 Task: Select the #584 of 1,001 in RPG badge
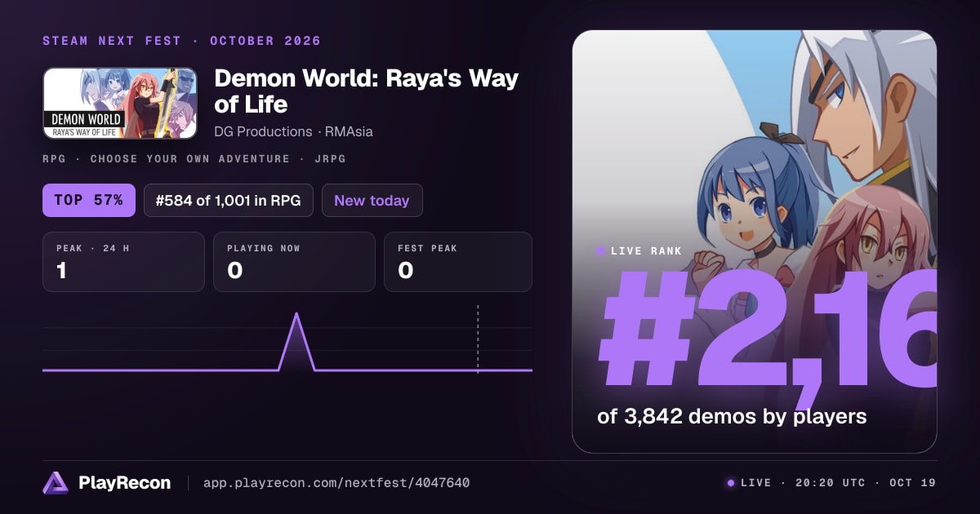click(x=229, y=200)
